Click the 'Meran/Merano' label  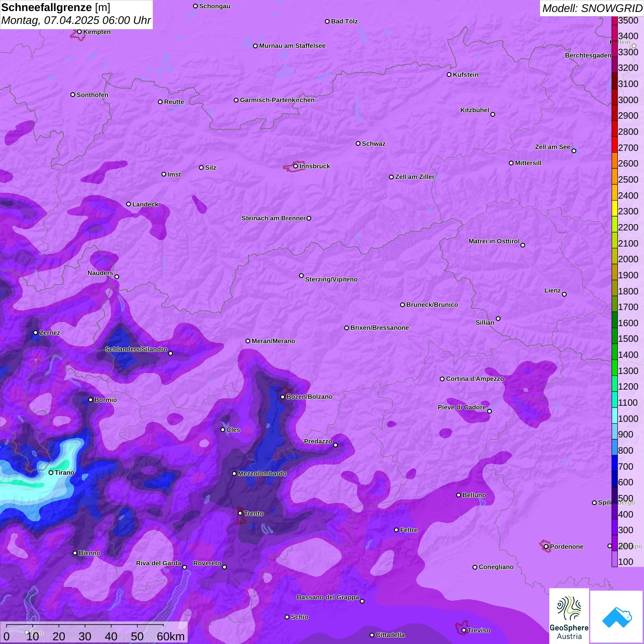click(x=273, y=341)
